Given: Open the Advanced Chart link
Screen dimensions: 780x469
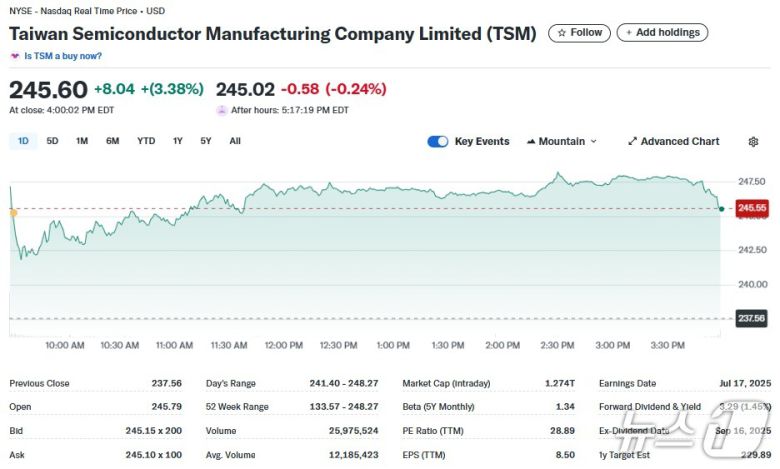Looking at the screenshot, I should pyautogui.click(x=679, y=142).
